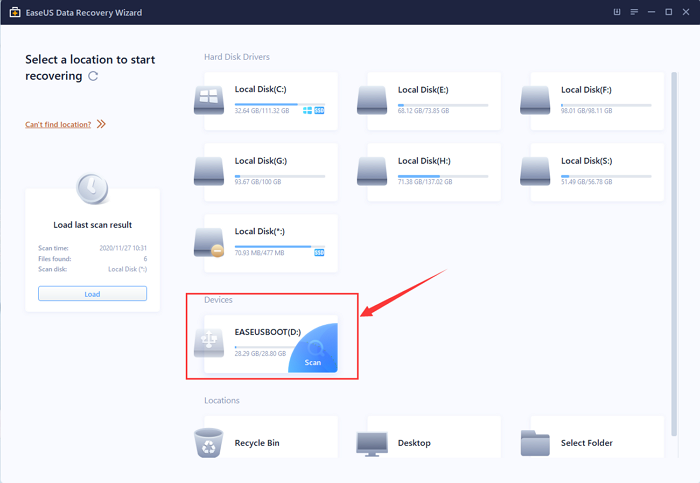
Task: Choose Recycle Bin location label
Action: pos(257,443)
